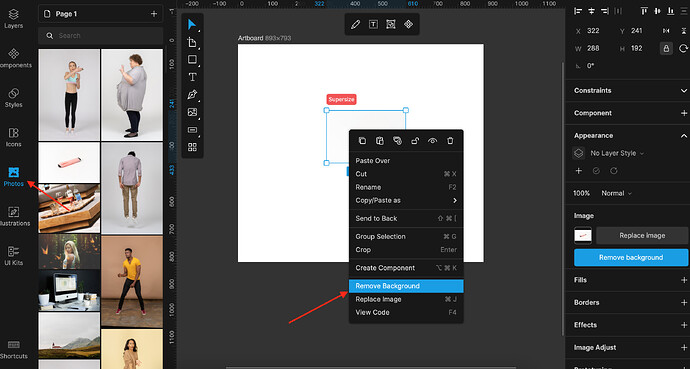690x369 pixels.
Task: Add a new page with the plus
Action: coord(154,14)
